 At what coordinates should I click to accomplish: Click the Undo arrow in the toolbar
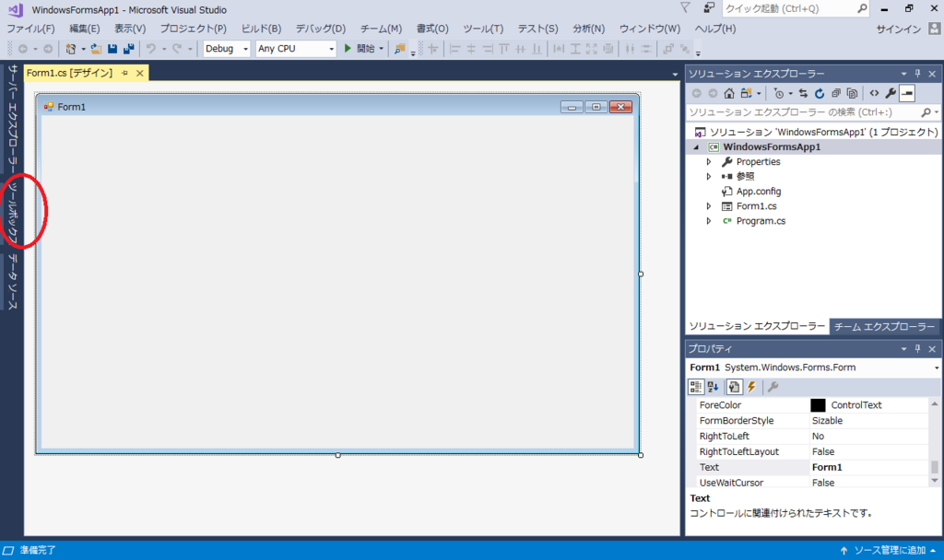151,49
